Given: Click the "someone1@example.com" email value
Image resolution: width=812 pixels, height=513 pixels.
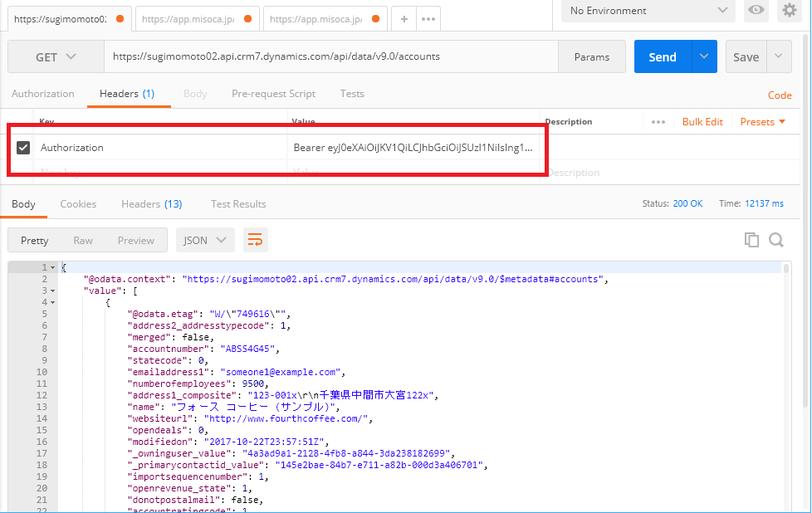Looking at the screenshot, I should click(x=280, y=372).
